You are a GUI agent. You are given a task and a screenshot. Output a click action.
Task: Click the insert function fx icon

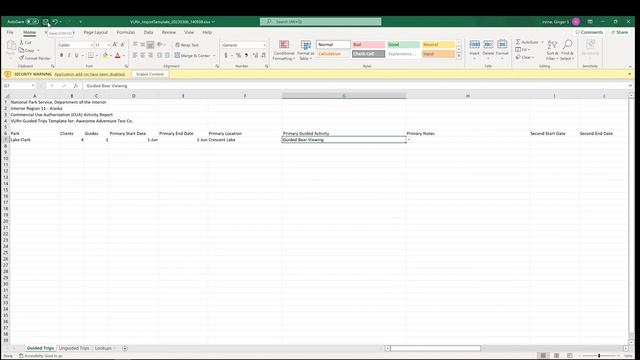(76, 86)
